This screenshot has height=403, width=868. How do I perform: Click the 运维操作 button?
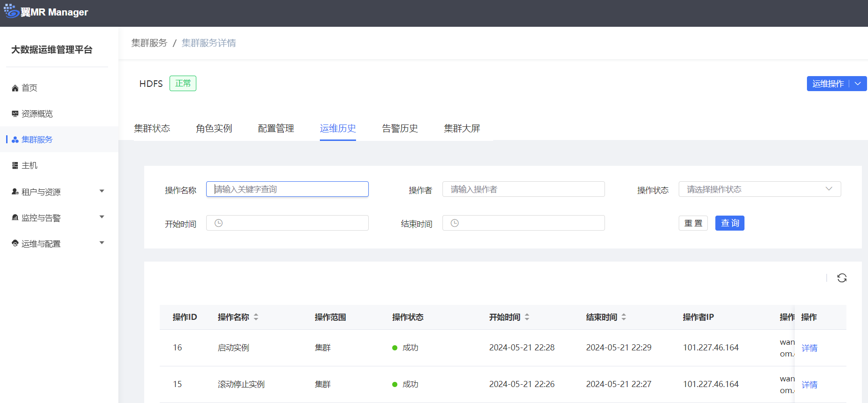click(828, 84)
